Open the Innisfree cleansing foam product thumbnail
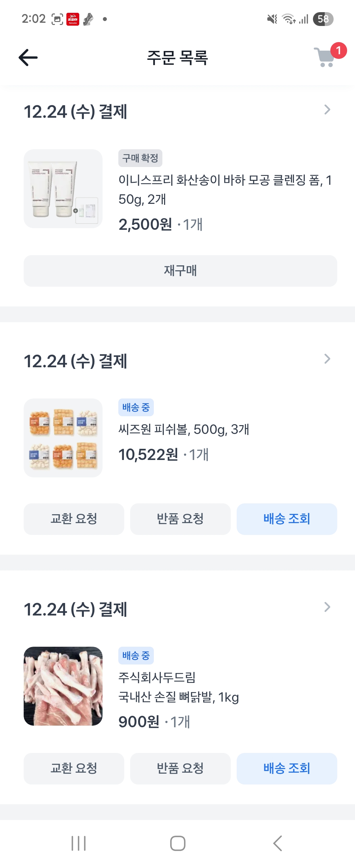Image resolution: width=355 pixels, height=868 pixels. [63, 189]
